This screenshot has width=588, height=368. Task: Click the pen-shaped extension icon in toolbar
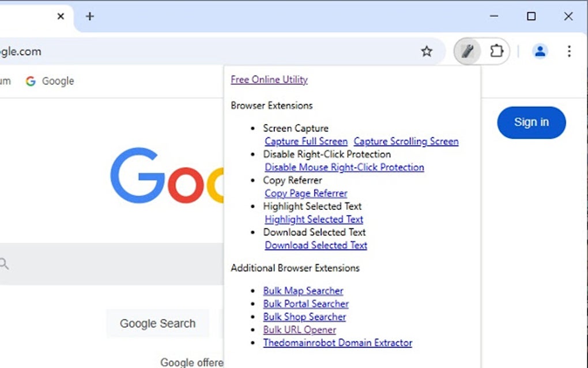tap(468, 51)
